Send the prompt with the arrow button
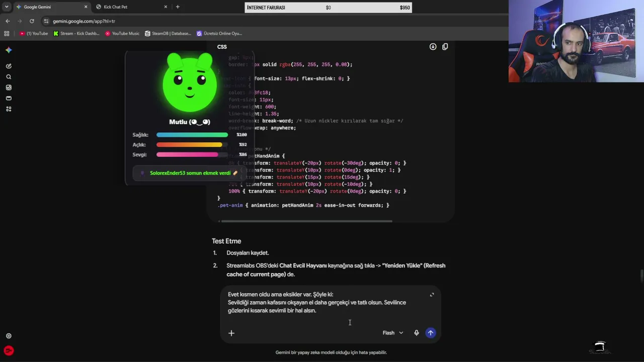644x362 pixels. click(x=431, y=333)
